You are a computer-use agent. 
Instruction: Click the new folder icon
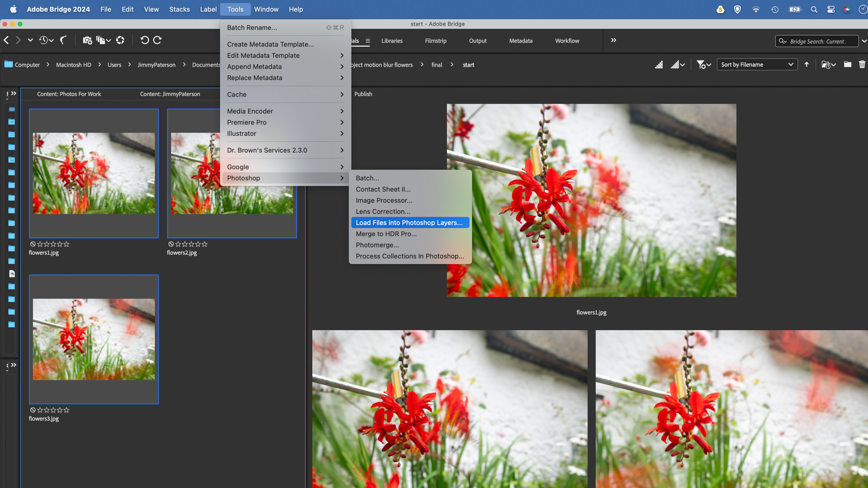tap(847, 65)
